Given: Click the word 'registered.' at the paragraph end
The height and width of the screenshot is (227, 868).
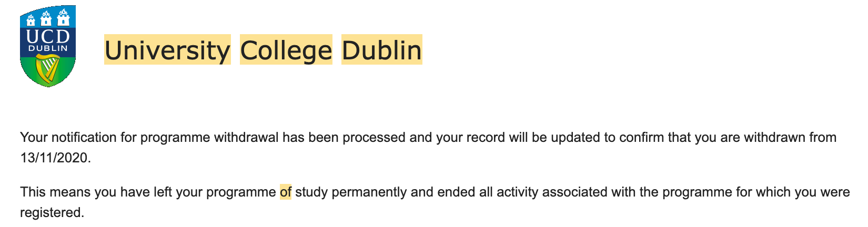Looking at the screenshot, I should point(52,213).
